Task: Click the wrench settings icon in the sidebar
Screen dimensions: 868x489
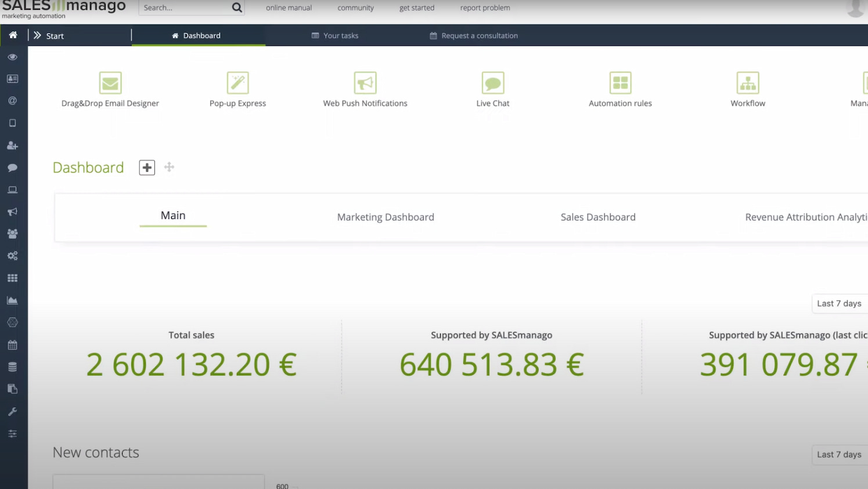Action: [x=13, y=411]
